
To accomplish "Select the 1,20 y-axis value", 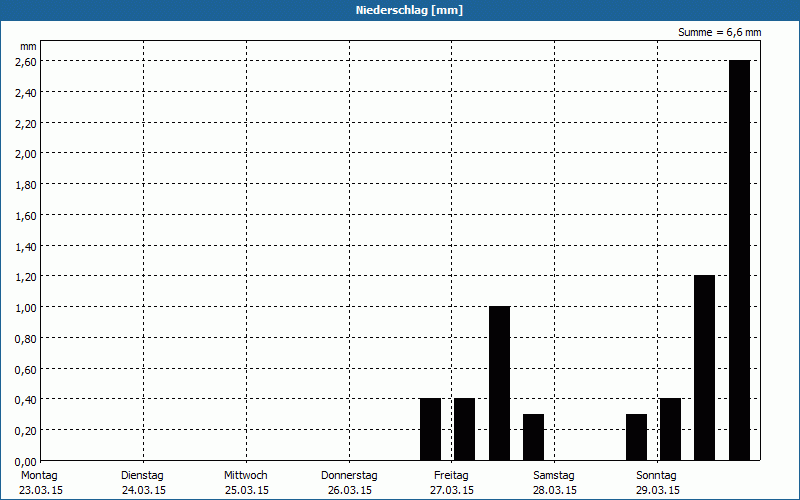I will (26, 277).
